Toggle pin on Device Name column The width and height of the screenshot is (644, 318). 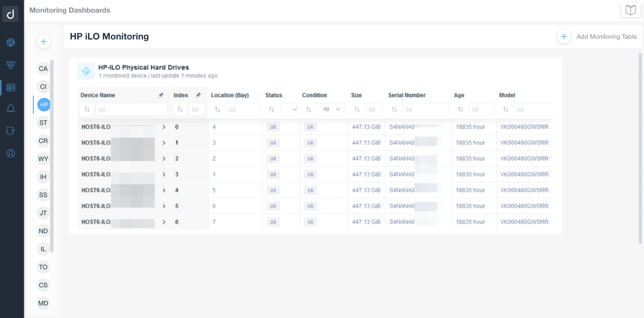point(161,95)
